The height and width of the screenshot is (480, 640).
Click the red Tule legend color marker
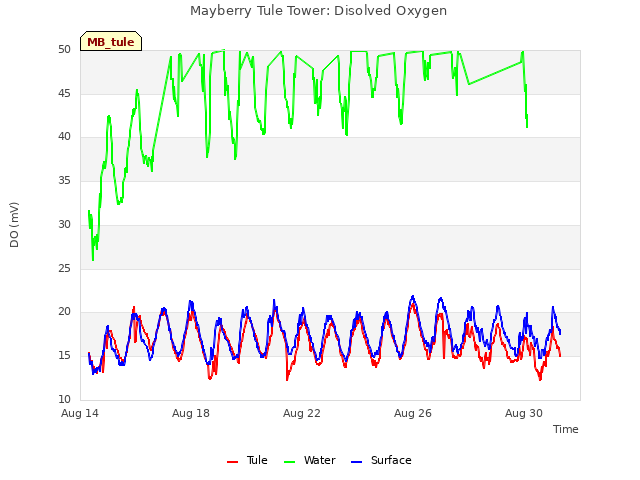232,462
